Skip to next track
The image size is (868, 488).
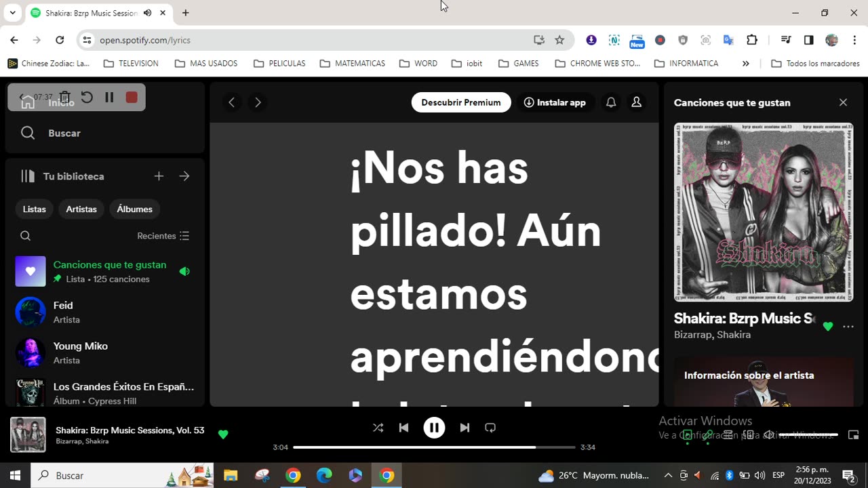coord(465,428)
